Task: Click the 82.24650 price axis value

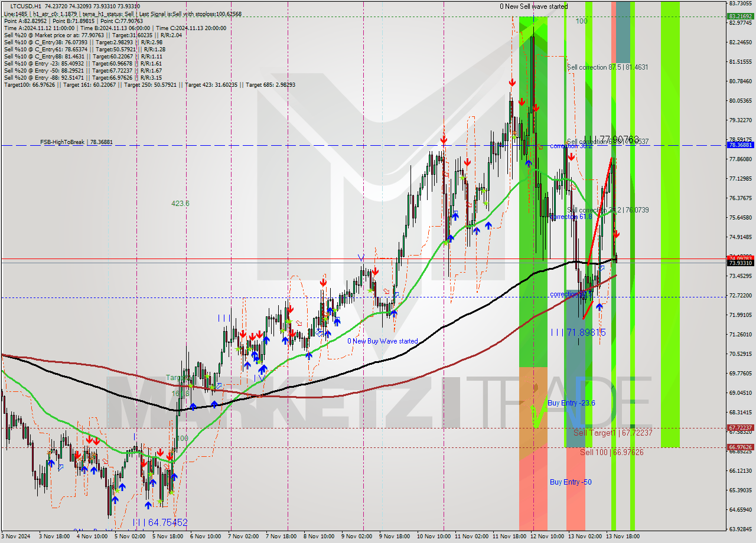Action: coord(740,42)
